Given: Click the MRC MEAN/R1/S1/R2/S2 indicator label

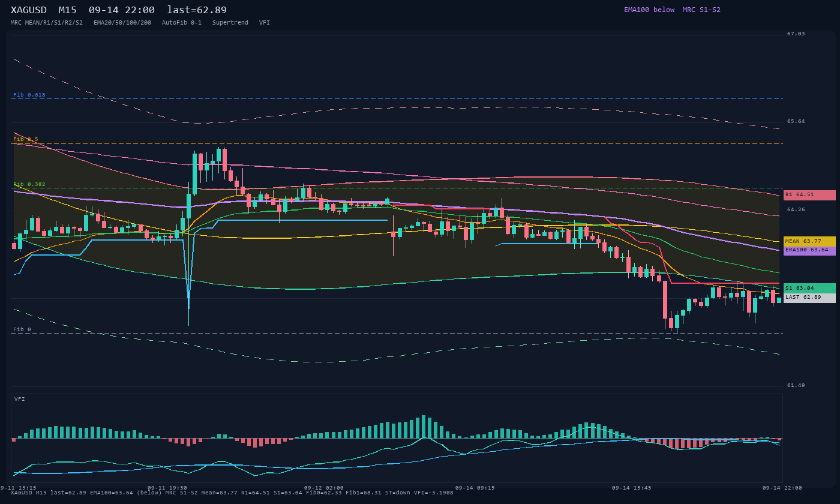Looking at the screenshot, I should 47,23.
